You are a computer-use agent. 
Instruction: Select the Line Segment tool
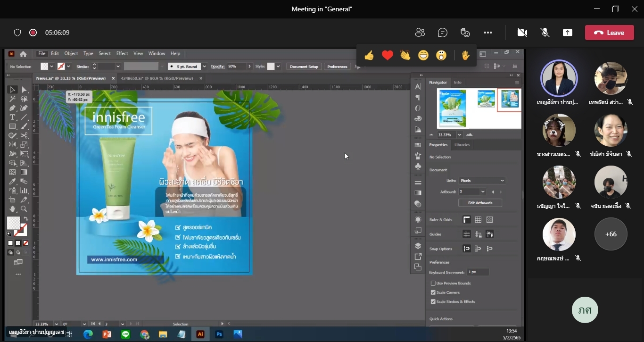pyautogui.click(x=24, y=117)
